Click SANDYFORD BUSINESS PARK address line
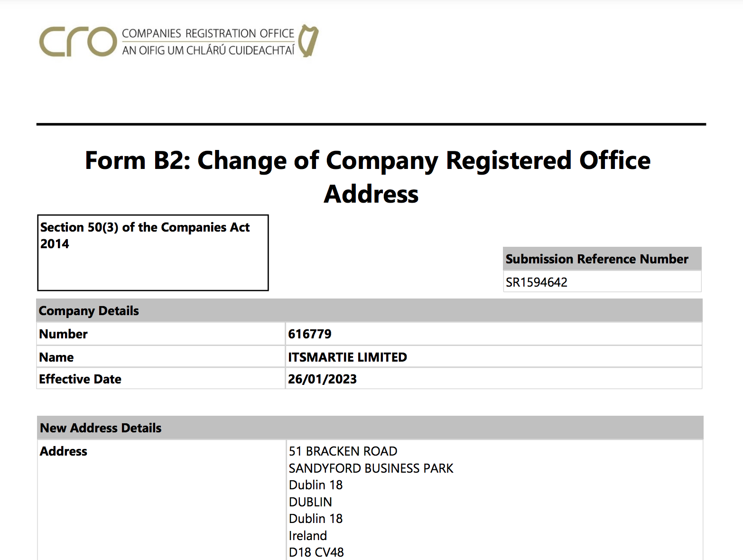Screen dimensions: 743x560 (x=371, y=468)
